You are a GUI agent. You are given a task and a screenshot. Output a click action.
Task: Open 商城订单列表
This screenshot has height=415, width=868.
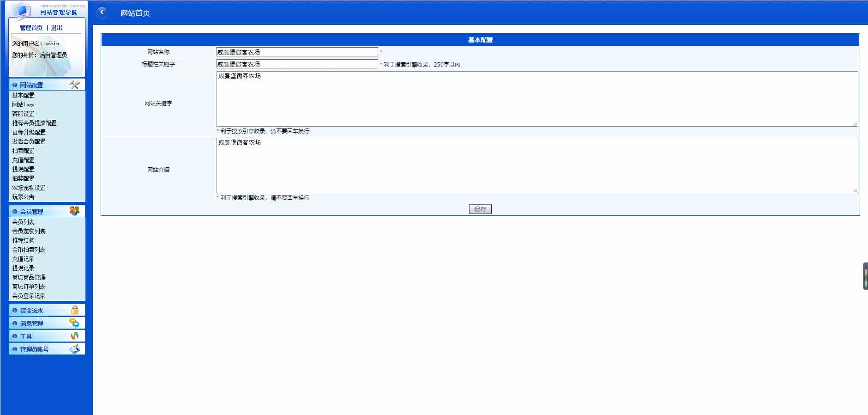coord(29,287)
